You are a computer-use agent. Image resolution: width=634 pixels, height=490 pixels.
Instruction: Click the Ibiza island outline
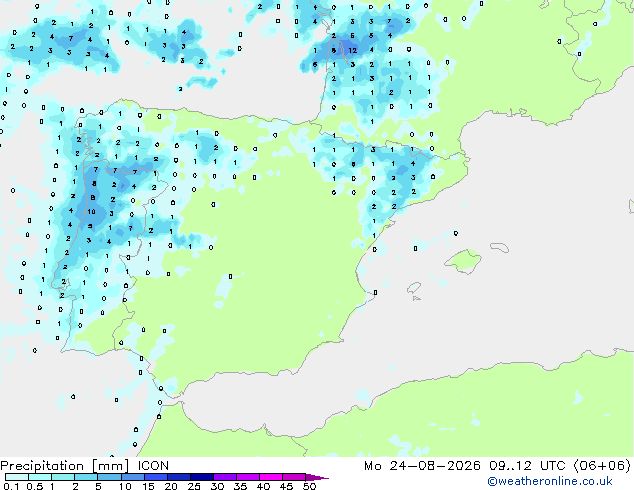tap(414, 288)
